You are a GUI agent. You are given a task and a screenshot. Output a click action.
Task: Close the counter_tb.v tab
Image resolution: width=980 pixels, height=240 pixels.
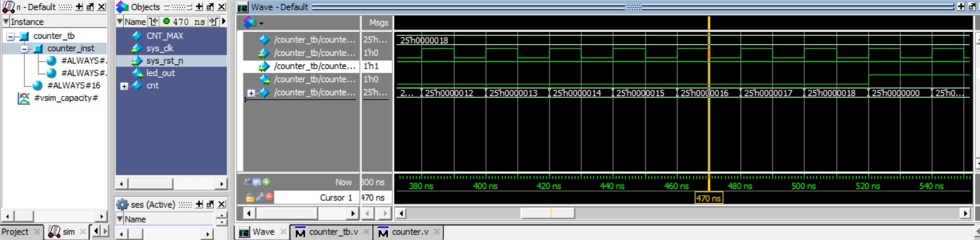pos(366,232)
